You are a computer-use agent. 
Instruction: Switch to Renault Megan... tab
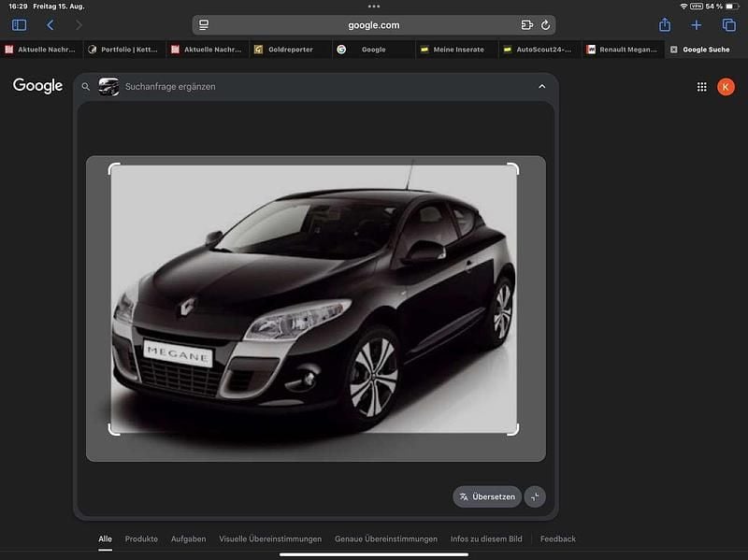pos(623,50)
